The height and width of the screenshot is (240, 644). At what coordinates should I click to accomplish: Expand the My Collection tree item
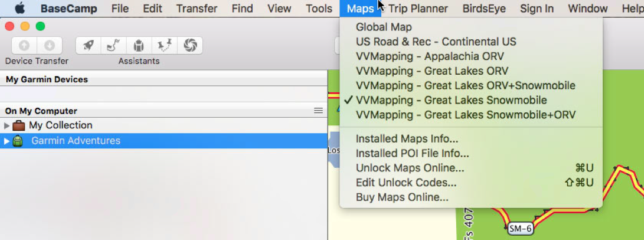pos(7,125)
